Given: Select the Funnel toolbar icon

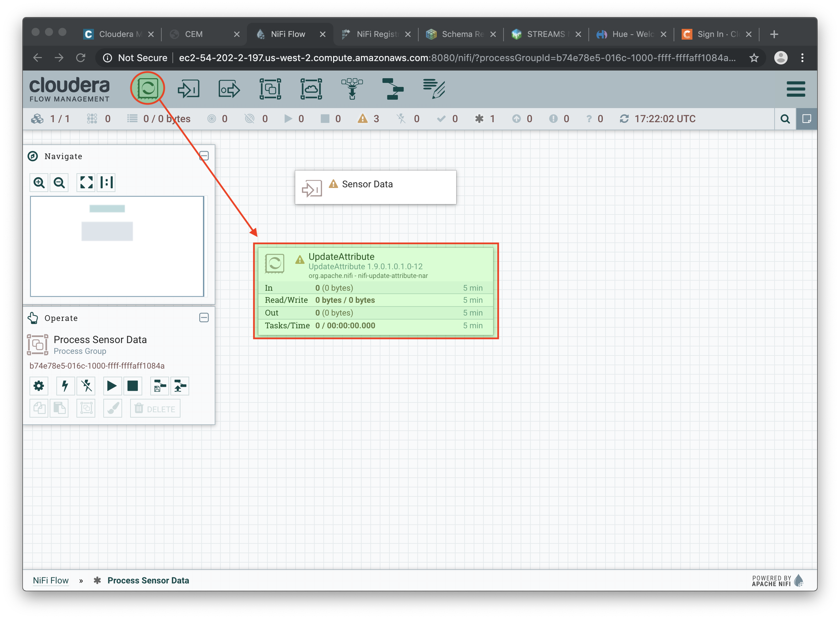Looking at the screenshot, I should (x=352, y=89).
